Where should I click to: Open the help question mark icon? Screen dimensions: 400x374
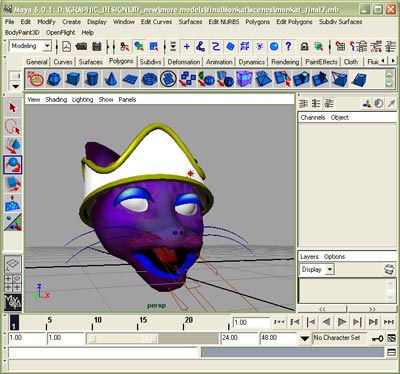pyautogui.click(x=288, y=46)
